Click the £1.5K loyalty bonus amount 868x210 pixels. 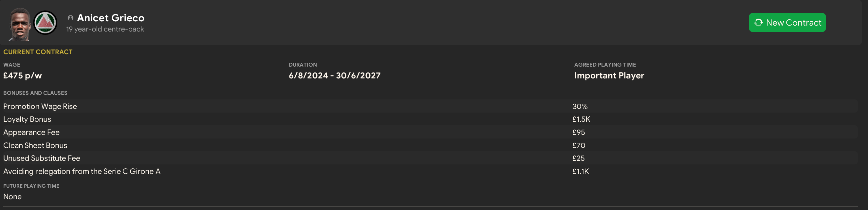[581, 119]
